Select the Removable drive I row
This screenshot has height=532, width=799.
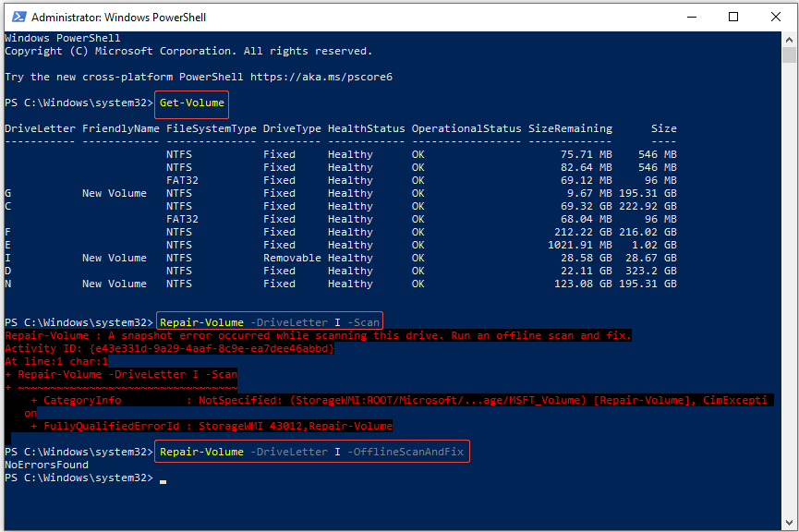(277, 258)
